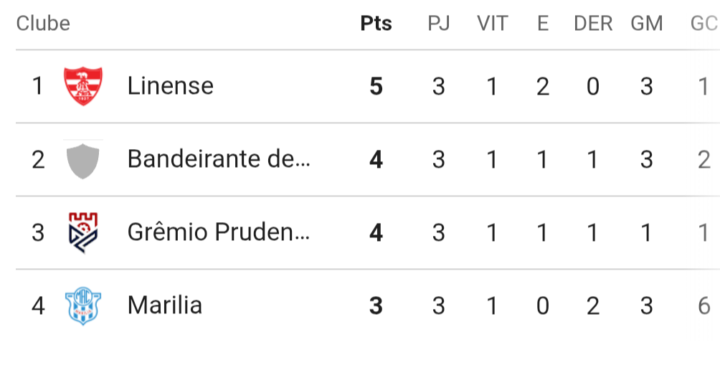
Task: Click the VIT column header
Action: pos(492,23)
